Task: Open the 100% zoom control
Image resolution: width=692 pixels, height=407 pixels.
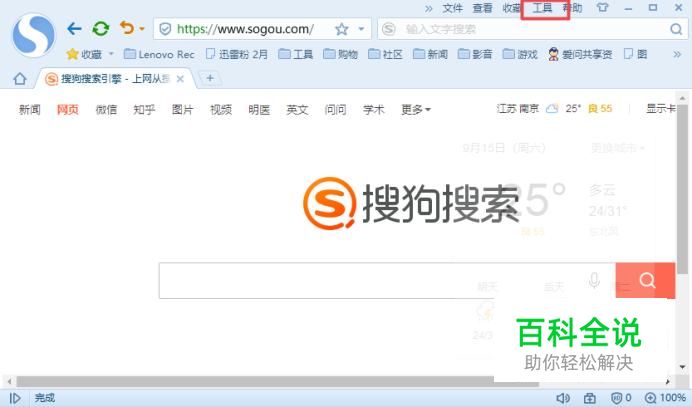Action: [x=665, y=398]
